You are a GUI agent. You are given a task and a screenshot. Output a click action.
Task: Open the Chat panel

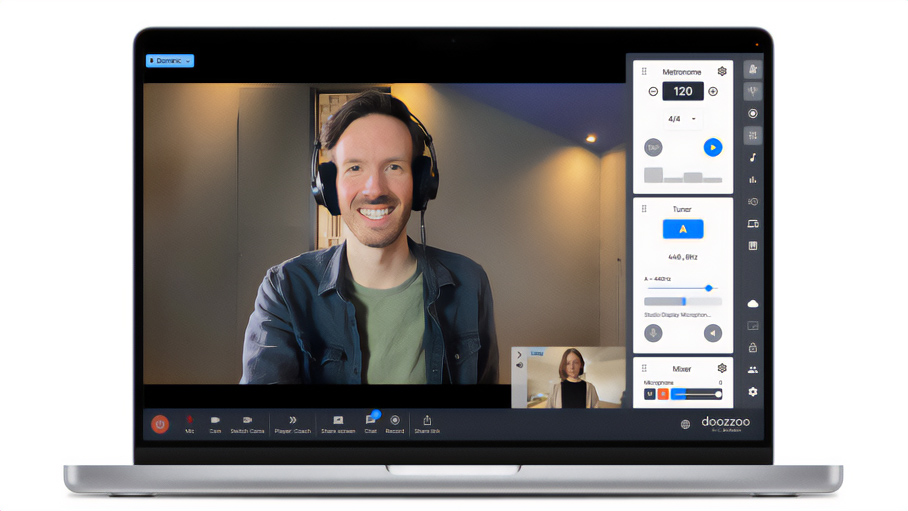tap(370, 422)
